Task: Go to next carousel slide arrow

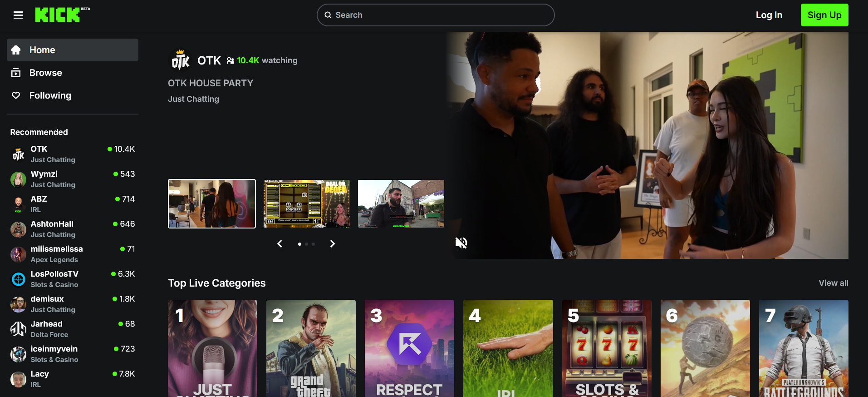Action: point(333,244)
